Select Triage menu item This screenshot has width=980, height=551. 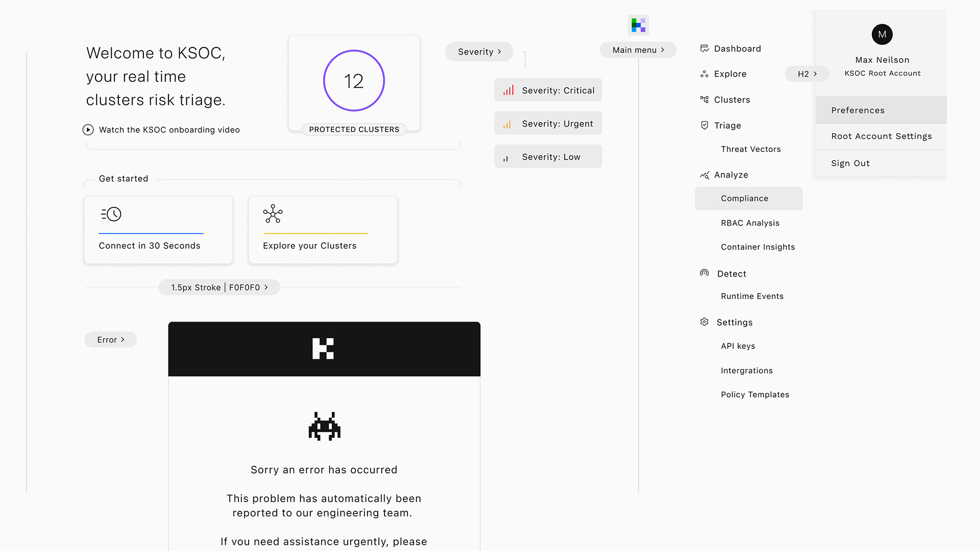click(727, 126)
